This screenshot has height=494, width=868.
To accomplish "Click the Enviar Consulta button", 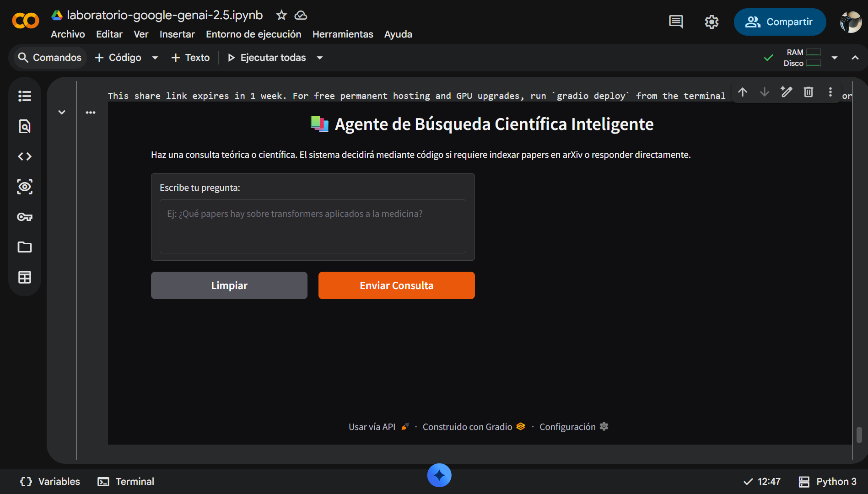I will tap(397, 285).
